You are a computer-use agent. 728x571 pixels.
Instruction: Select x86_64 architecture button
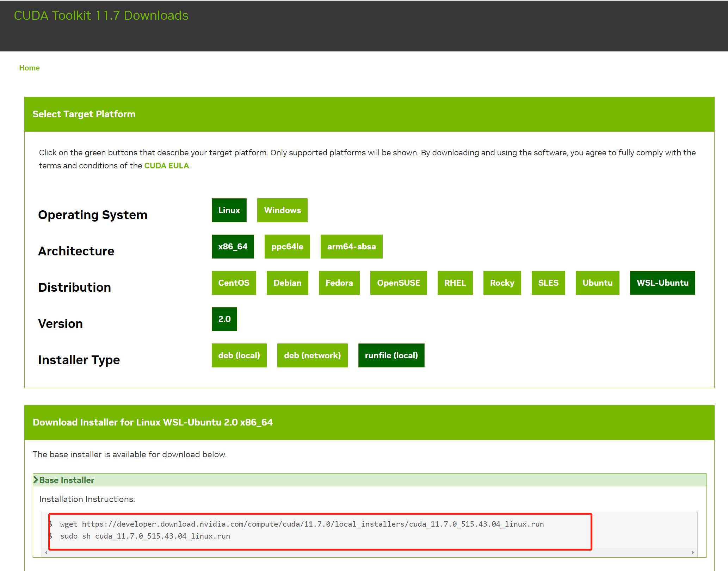tap(233, 247)
